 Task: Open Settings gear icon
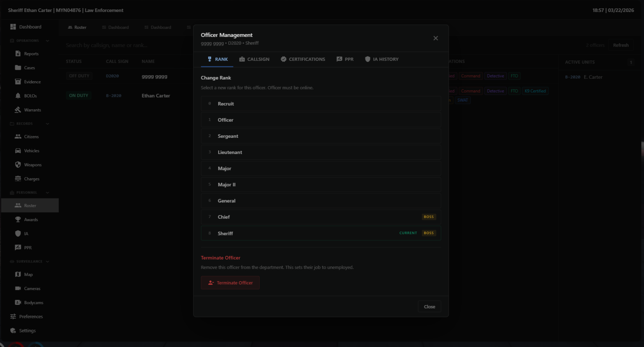pyautogui.click(x=13, y=330)
